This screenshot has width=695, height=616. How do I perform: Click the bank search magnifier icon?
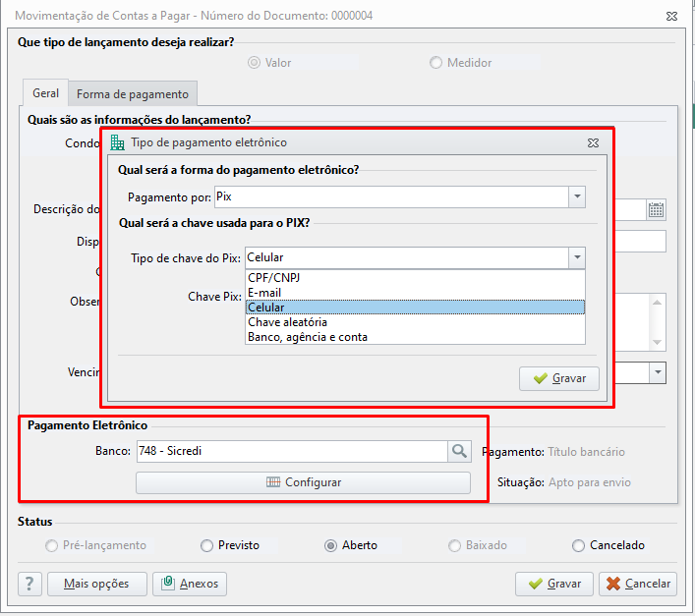(x=459, y=451)
